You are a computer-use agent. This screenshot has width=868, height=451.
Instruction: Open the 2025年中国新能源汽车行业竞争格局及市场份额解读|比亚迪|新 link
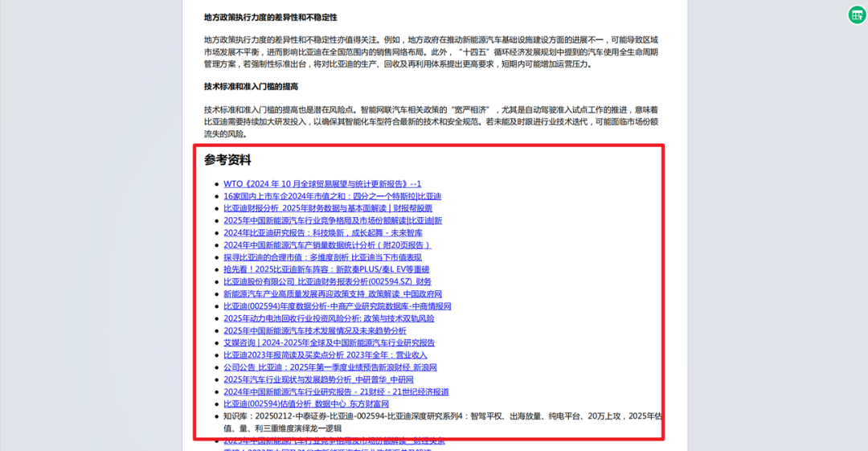point(333,220)
